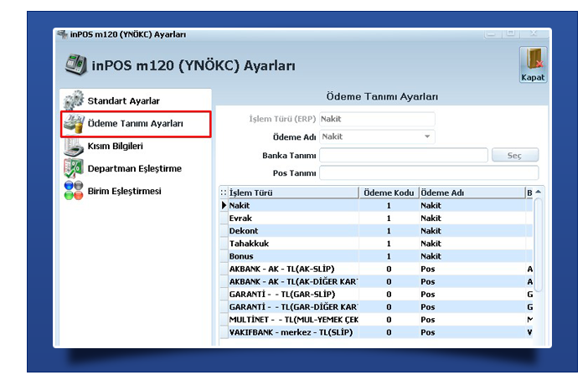Select the Evrak row
Image resolution: width=588 pixels, height=375 pixels.
coord(376,218)
